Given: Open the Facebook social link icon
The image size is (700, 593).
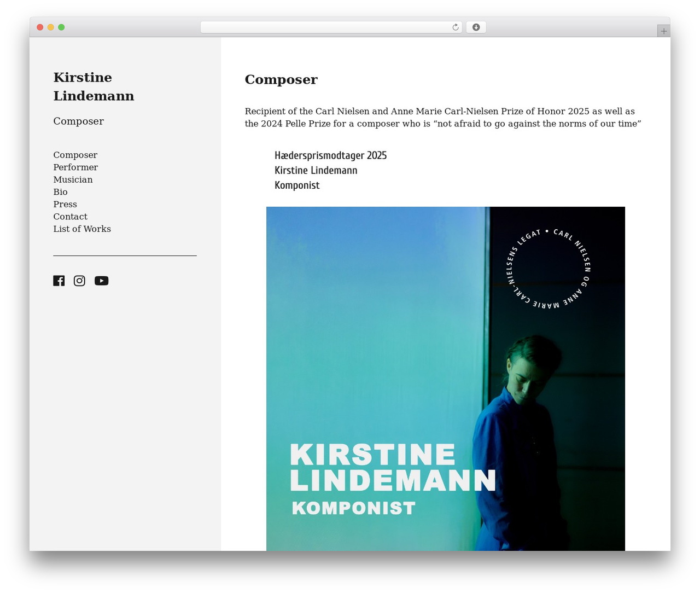Looking at the screenshot, I should tap(59, 281).
